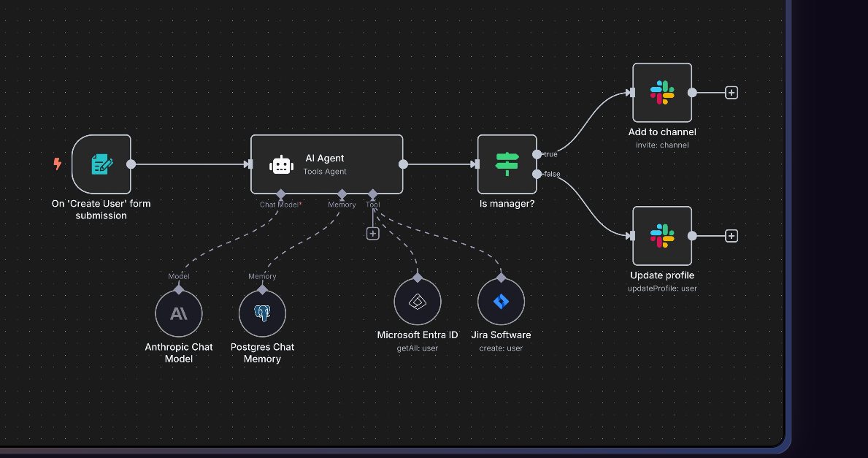Click the Chat Model diamond connector on AI Agent

pyautogui.click(x=280, y=194)
